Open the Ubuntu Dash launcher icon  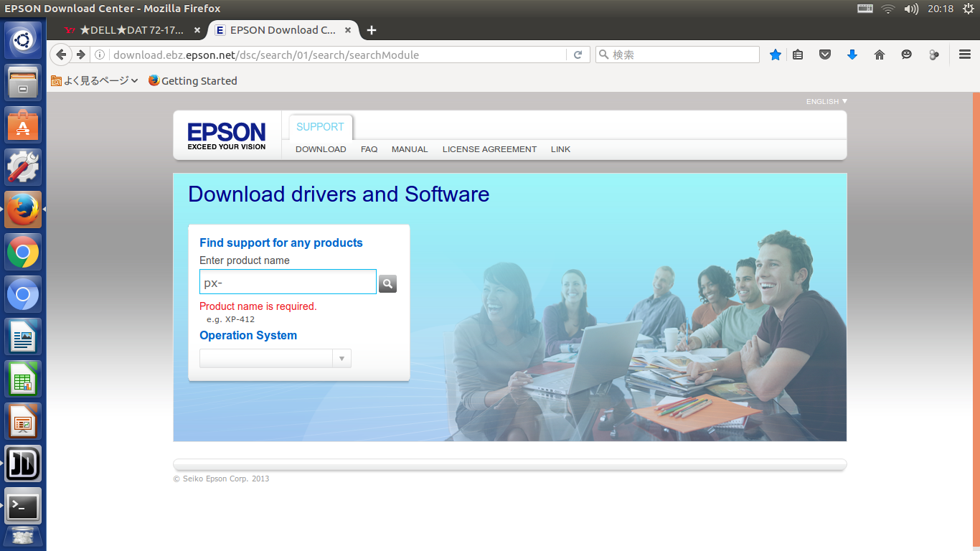click(23, 40)
